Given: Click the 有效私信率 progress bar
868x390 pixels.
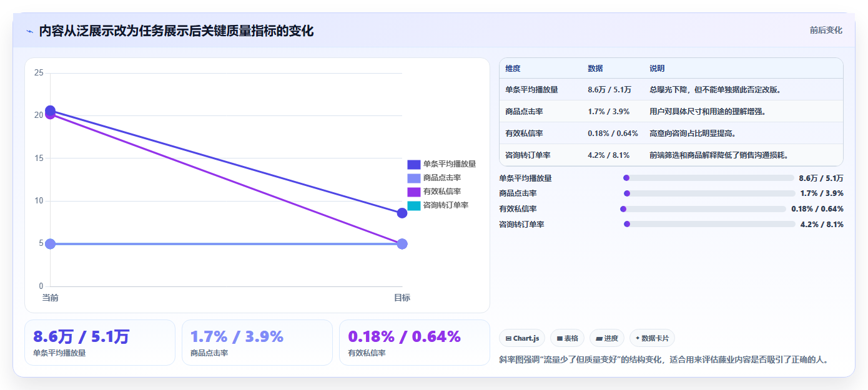Looking at the screenshot, I should coord(704,209).
